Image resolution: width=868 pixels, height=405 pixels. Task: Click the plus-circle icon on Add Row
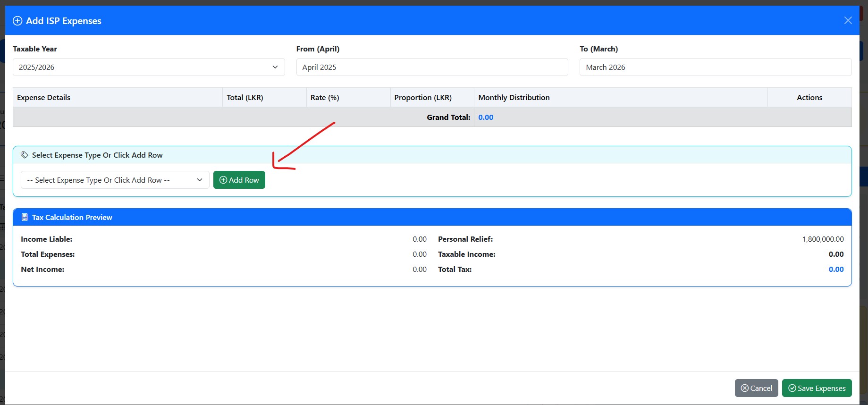[223, 180]
